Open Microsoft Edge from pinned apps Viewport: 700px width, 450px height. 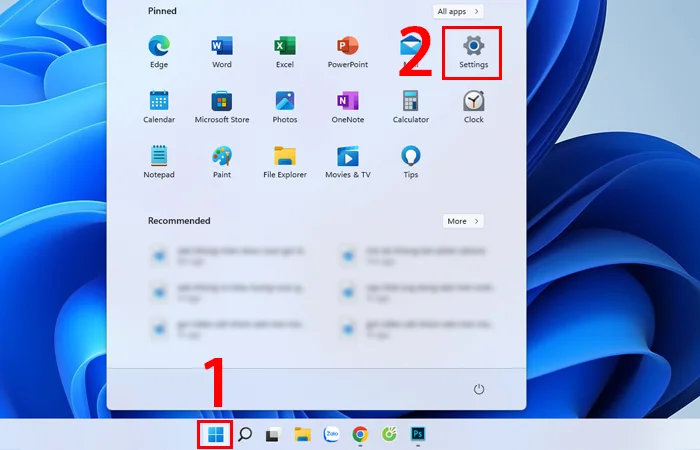(159, 47)
